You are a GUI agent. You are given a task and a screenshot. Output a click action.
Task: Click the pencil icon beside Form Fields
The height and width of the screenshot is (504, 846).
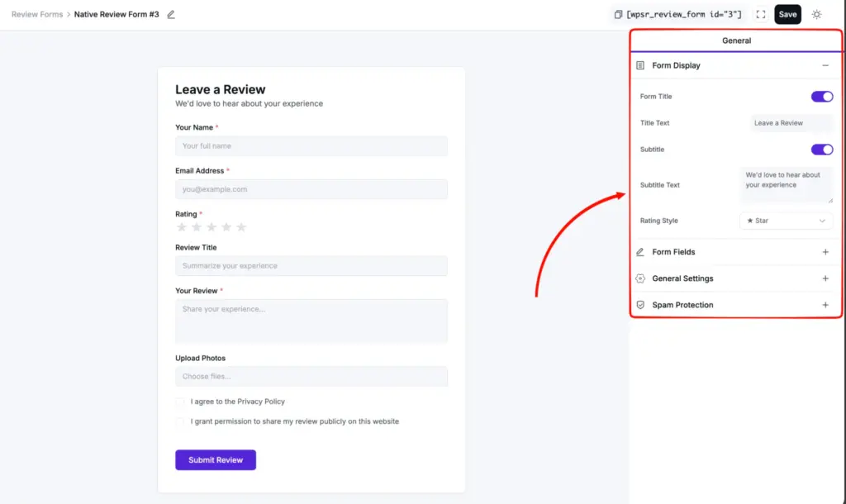click(x=641, y=252)
